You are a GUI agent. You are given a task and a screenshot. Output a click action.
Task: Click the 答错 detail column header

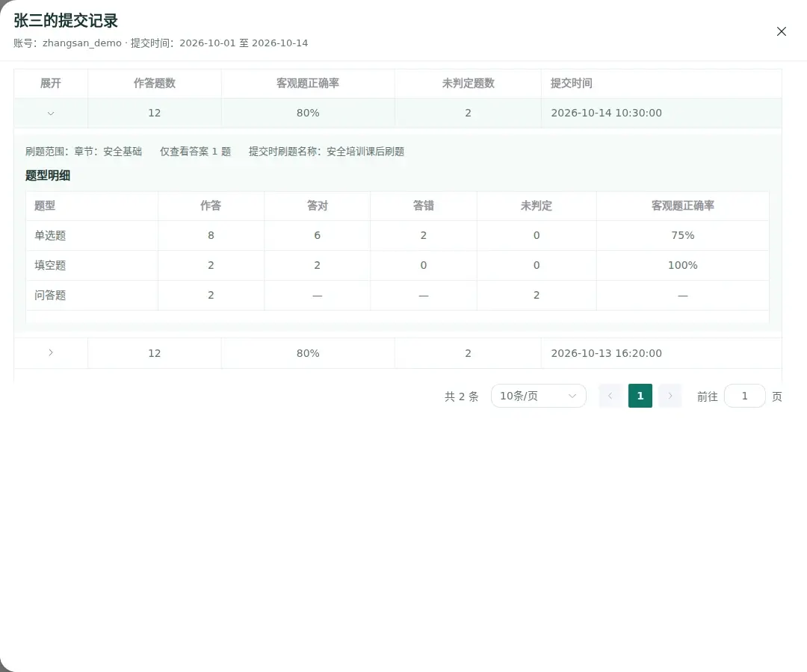pyautogui.click(x=424, y=205)
